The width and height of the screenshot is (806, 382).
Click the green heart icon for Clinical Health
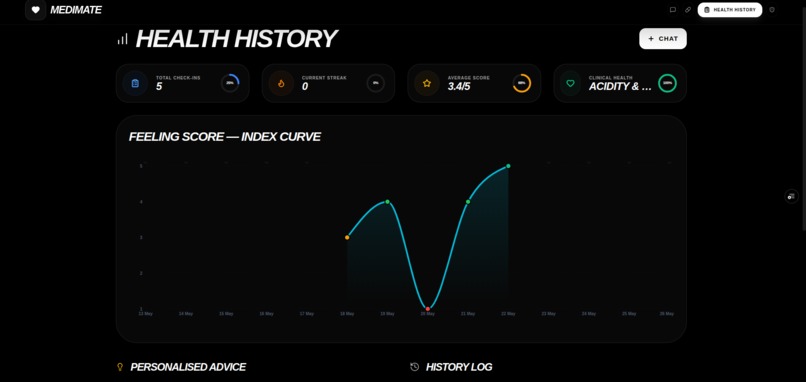coord(570,83)
